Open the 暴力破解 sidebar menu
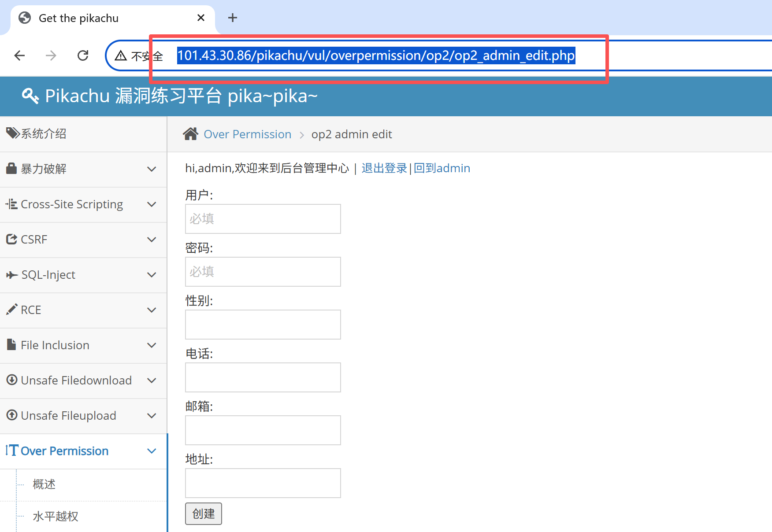The image size is (772, 532). 83,169
